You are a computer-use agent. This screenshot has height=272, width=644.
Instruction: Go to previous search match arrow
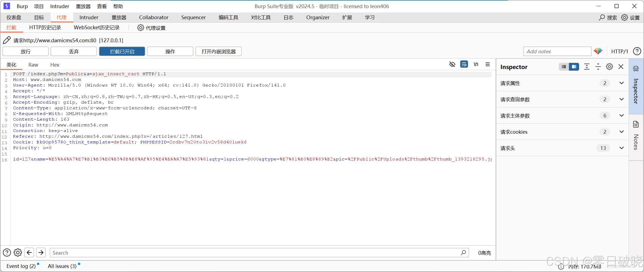pyautogui.click(x=29, y=253)
